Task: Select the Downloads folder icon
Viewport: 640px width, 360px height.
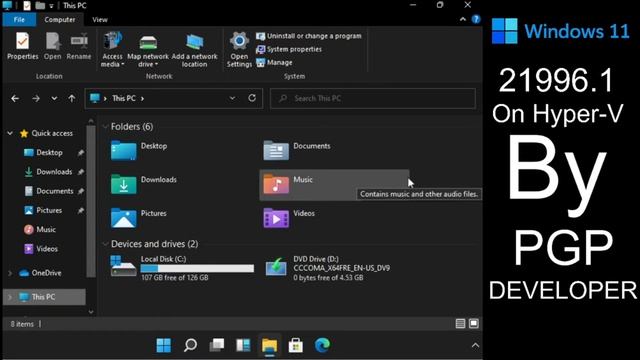Action: 124,184
